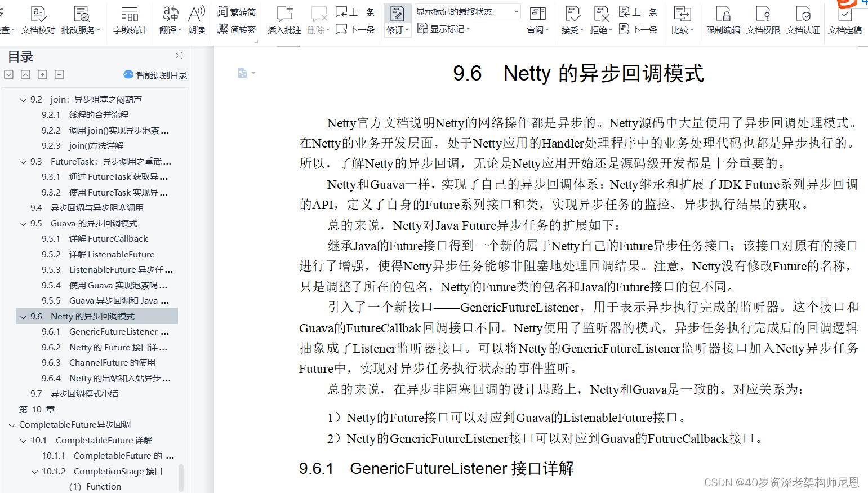868x493 pixels.
Task: Select 10.1.1 CompletableFuture outline entry
Action: (108, 456)
